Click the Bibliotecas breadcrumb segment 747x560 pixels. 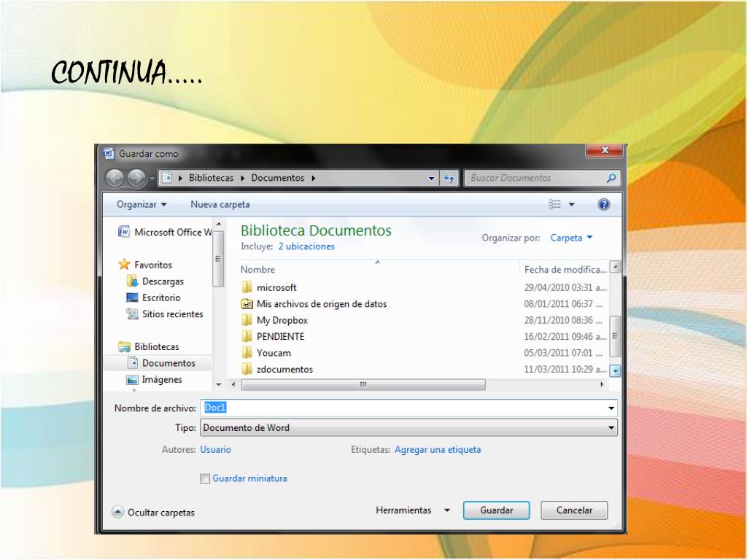pyautogui.click(x=211, y=178)
